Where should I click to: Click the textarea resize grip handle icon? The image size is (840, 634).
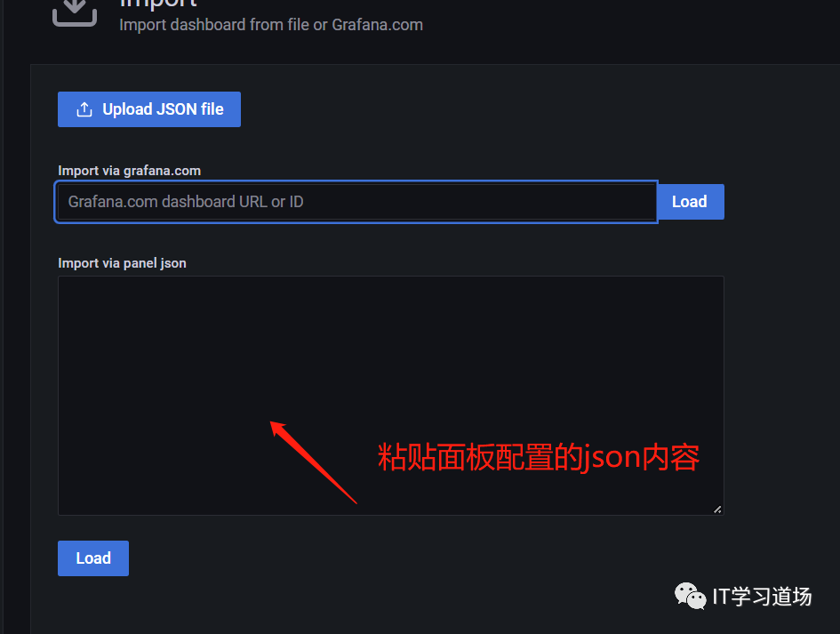click(x=717, y=510)
